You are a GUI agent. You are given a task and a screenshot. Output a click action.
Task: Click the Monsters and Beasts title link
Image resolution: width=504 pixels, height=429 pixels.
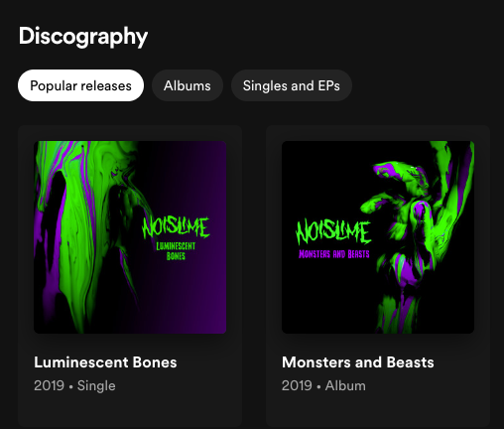(358, 362)
